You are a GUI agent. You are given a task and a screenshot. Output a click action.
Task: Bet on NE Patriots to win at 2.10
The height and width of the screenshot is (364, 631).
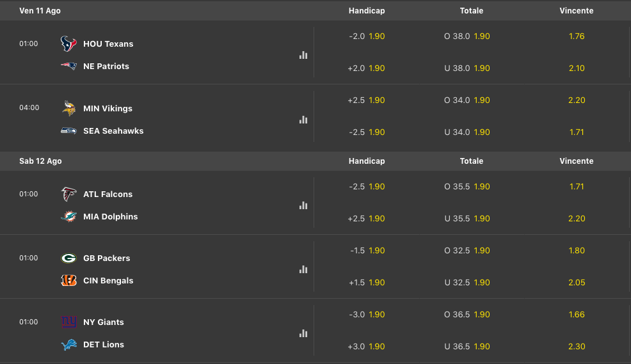point(577,68)
